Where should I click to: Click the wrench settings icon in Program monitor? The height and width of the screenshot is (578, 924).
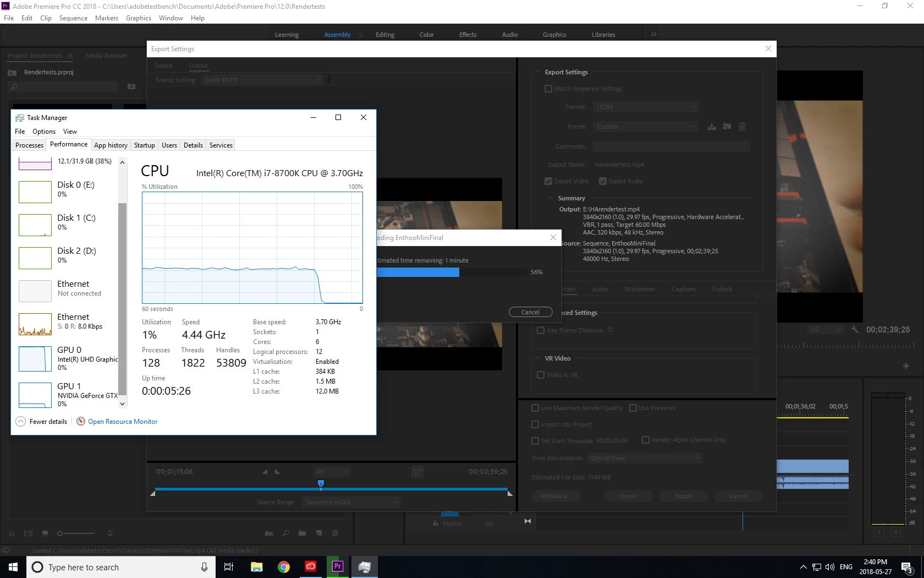[854, 329]
